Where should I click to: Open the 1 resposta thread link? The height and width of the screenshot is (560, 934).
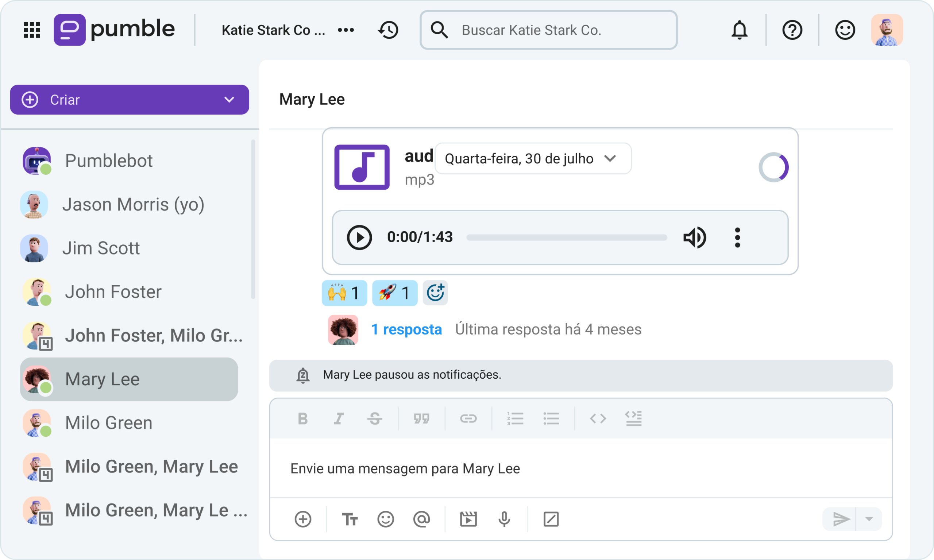[406, 329]
